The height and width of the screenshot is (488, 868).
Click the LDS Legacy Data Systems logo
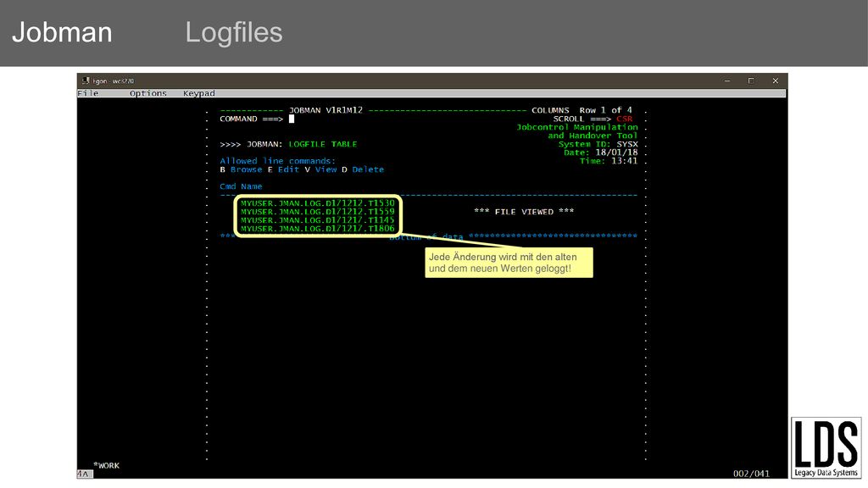826,447
